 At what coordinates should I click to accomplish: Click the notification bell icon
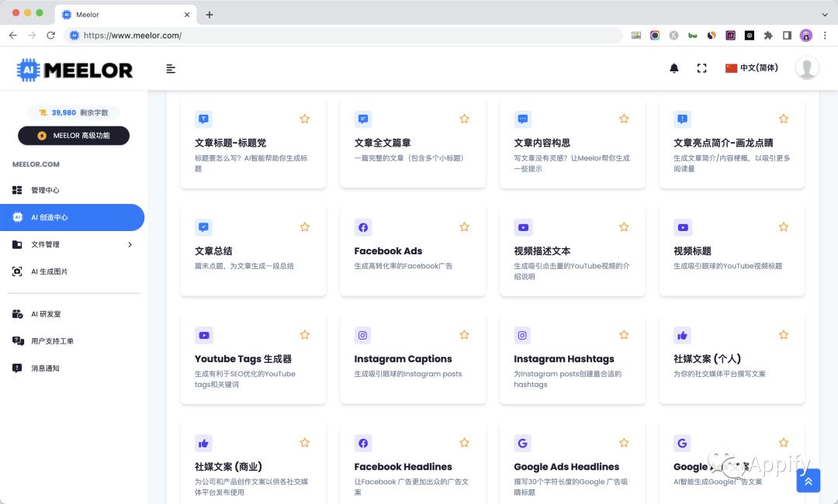pos(674,68)
